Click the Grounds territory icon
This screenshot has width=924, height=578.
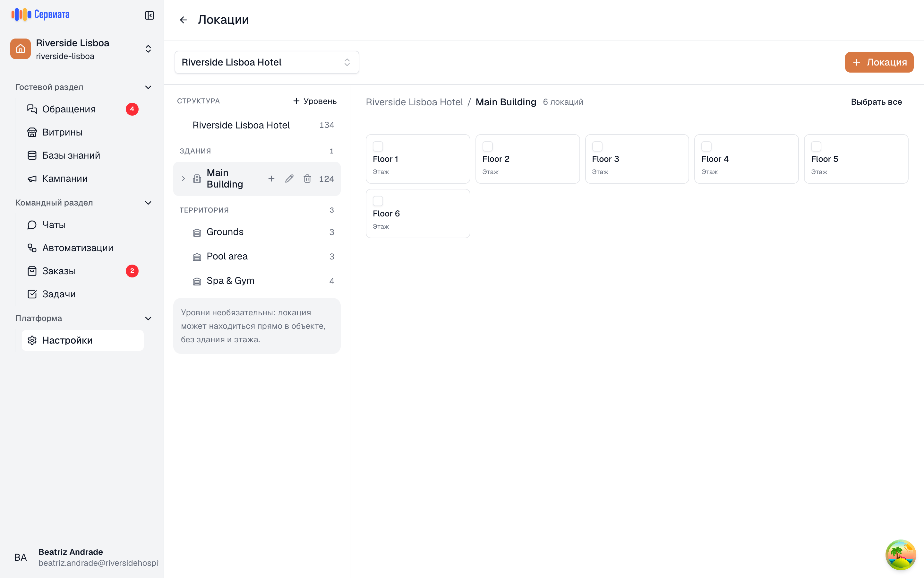tap(197, 232)
